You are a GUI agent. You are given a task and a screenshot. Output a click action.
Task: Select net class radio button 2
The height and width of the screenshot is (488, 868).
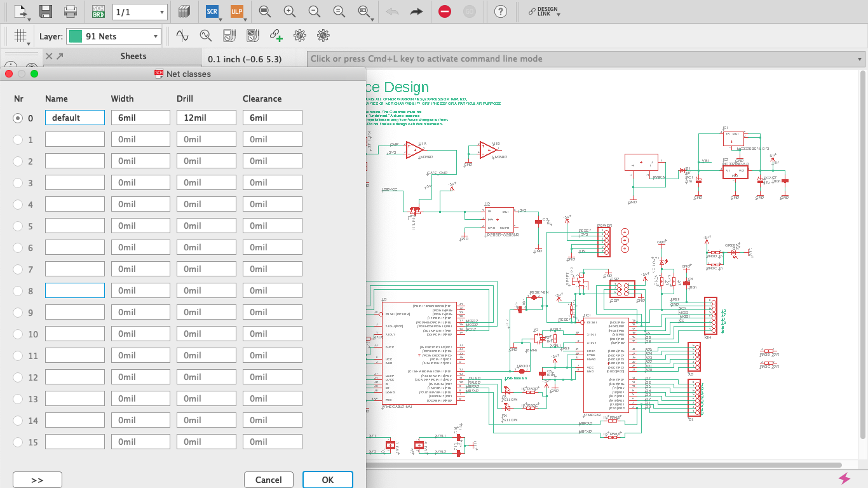[x=18, y=161]
